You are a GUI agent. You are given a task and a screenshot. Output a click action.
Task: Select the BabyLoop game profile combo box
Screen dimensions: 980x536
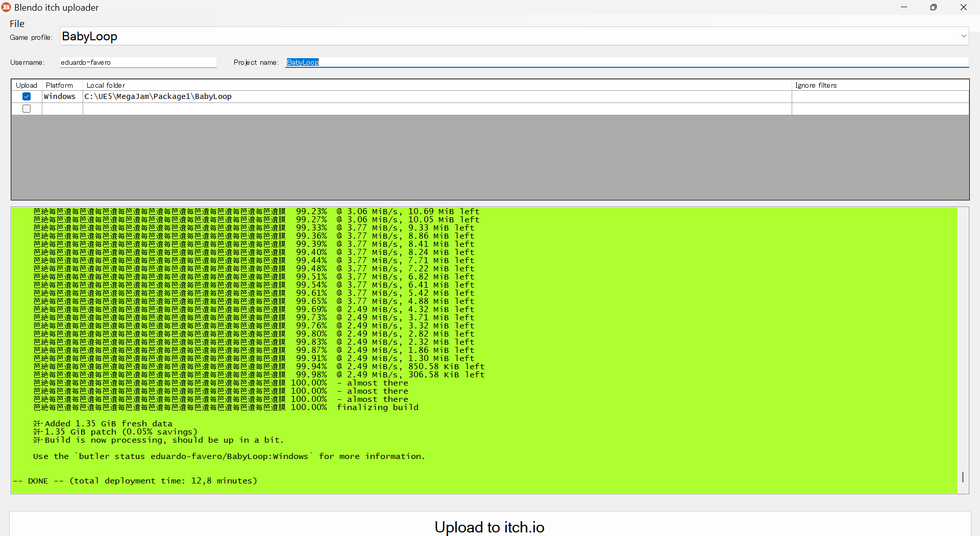coord(510,36)
